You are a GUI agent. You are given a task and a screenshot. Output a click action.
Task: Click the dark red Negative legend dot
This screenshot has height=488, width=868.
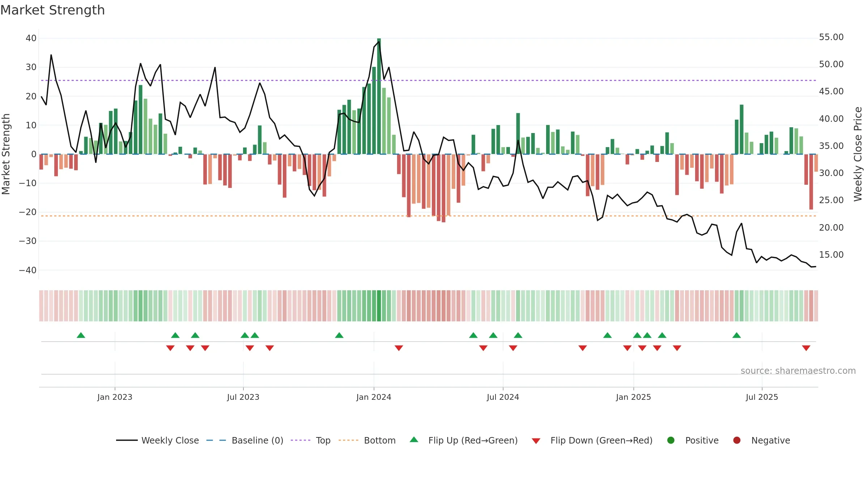pos(737,440)
